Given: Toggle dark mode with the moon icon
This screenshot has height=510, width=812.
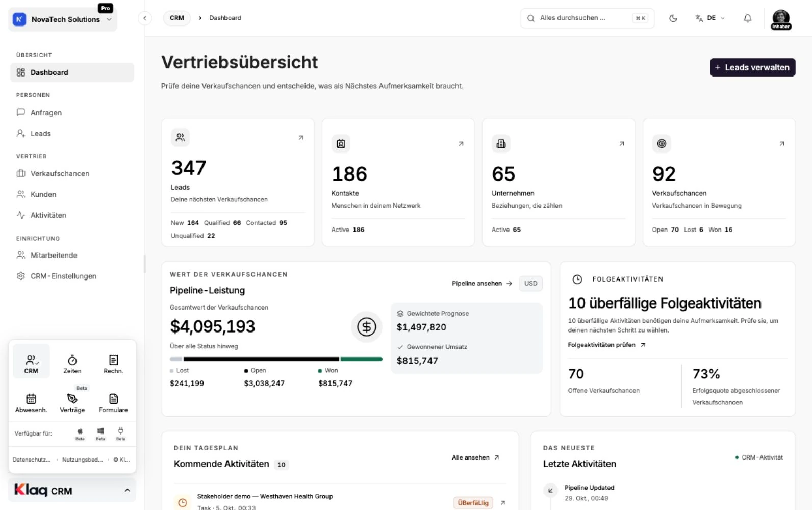Looking at the screenshot, I should (x=673, y=18).
